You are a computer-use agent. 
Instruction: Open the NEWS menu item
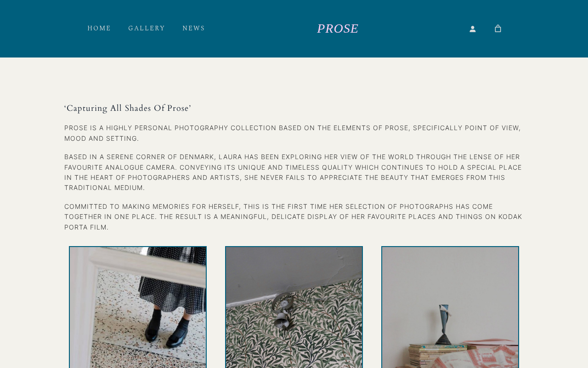(x=194, y=29)
